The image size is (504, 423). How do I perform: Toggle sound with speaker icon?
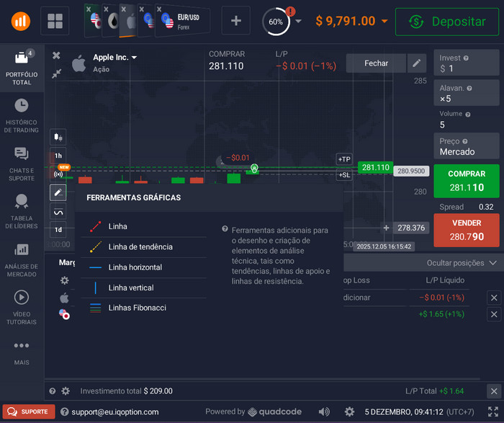point(324,411)
